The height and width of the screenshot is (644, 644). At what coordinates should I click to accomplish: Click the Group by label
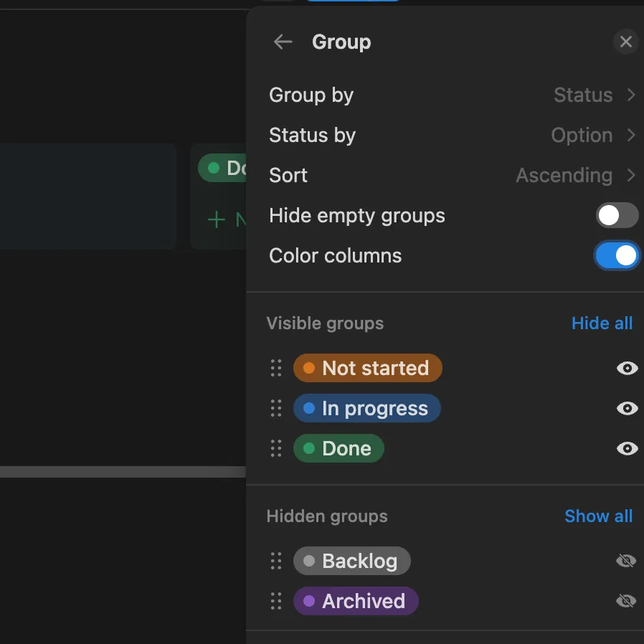(311, 95)
